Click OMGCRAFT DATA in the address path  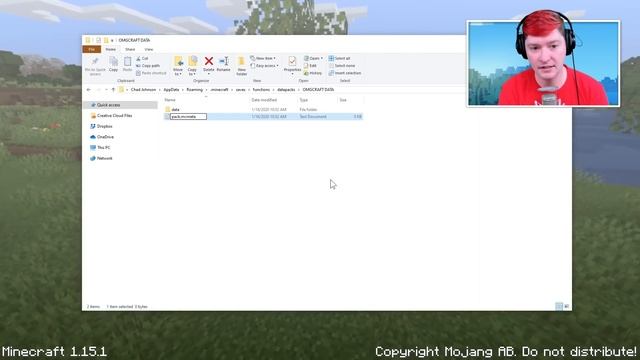(318, 89)
